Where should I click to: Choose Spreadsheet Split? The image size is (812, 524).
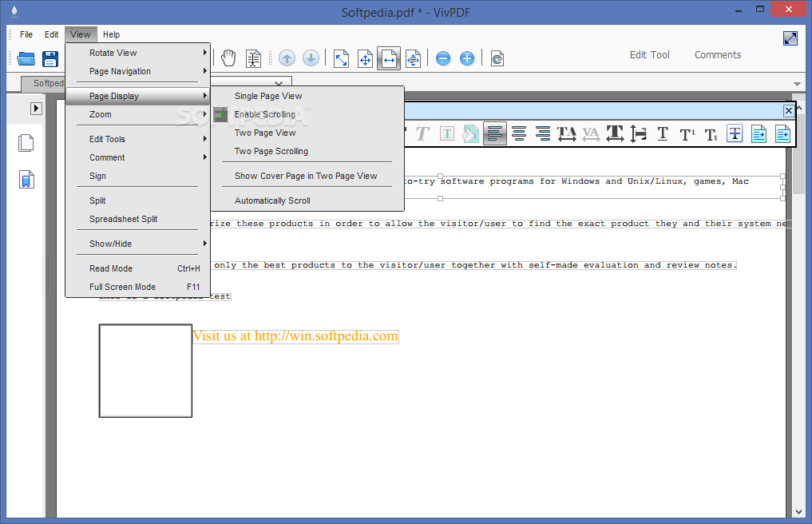coord(138,219)
